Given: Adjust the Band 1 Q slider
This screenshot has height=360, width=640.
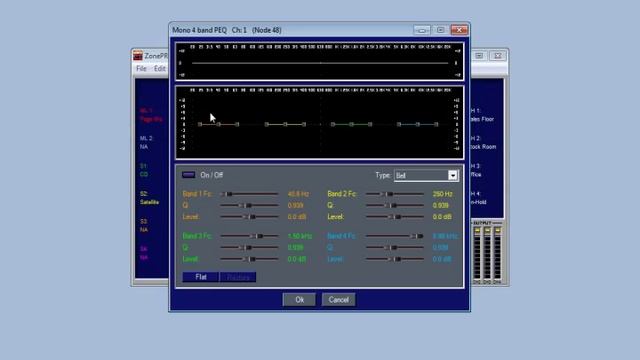Looking at the screenshot, I should click(x=249, y=205).
